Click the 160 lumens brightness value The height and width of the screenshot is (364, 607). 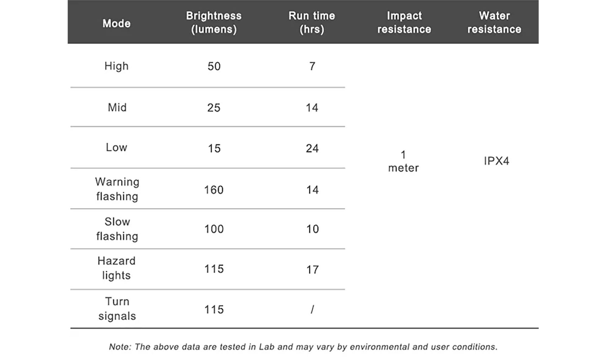click(214, 190)
